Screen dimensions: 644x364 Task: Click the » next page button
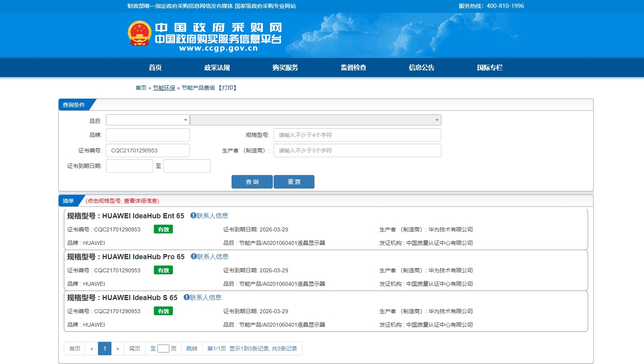point(118,349)
